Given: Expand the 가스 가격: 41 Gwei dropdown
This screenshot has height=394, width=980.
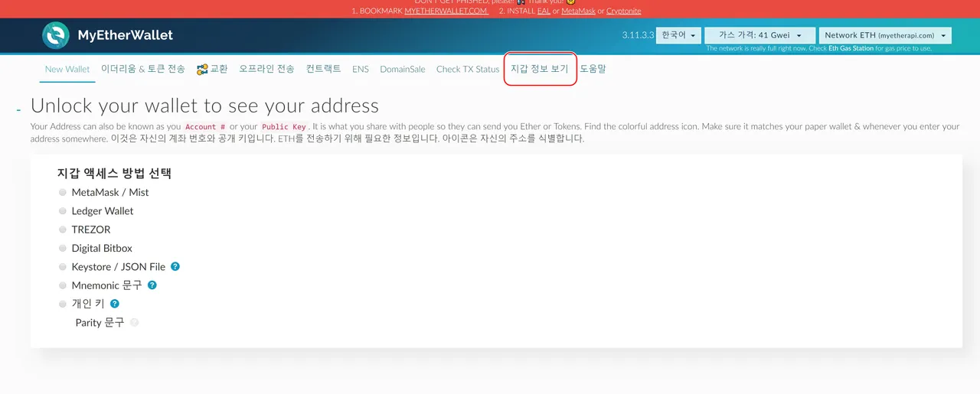Looking at the screenshot, I should [x=759, y=35].
